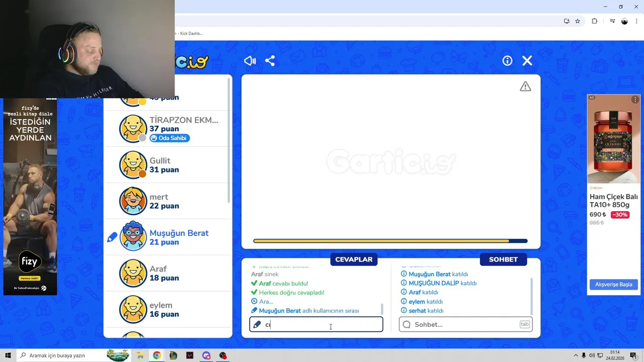Image resolution: width=644 pixels, height=362 pixels.
Task: Select eylem's player avatar
Action: [x=133, y=309]
